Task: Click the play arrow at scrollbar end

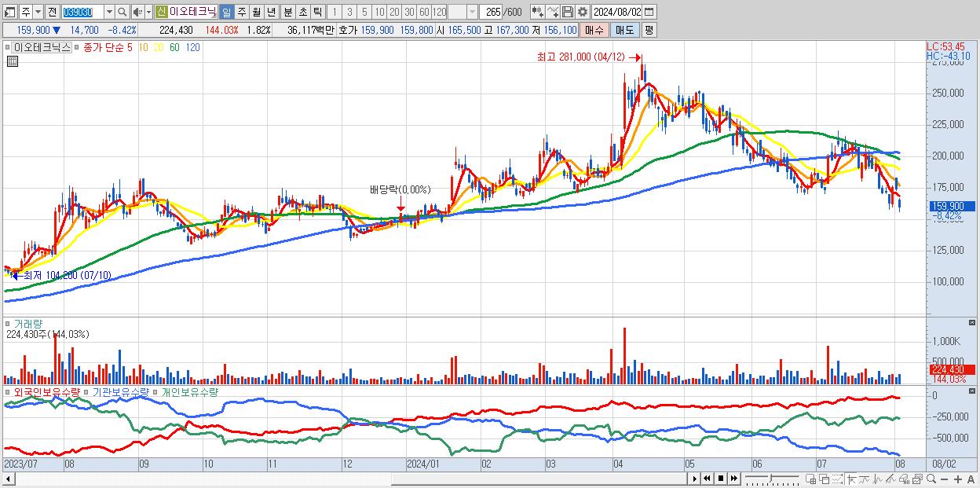Action: point(694,479)
